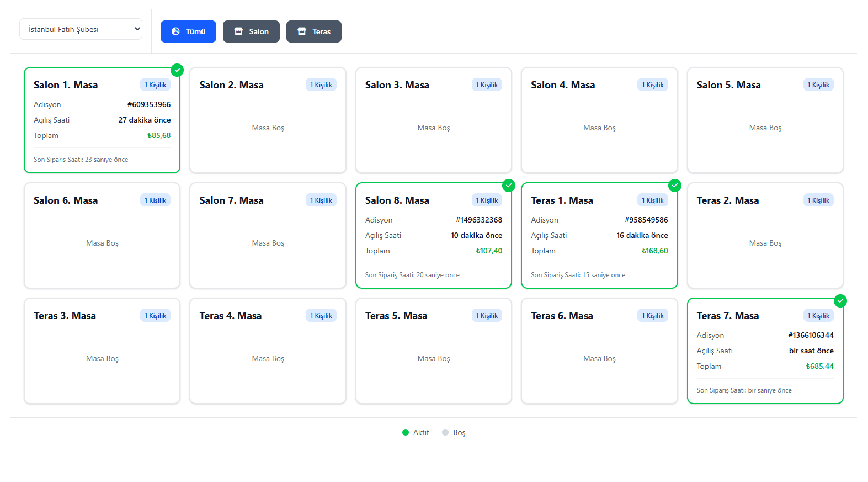Click the green checkmark on Teras 7. Masa

click(840, 301)
